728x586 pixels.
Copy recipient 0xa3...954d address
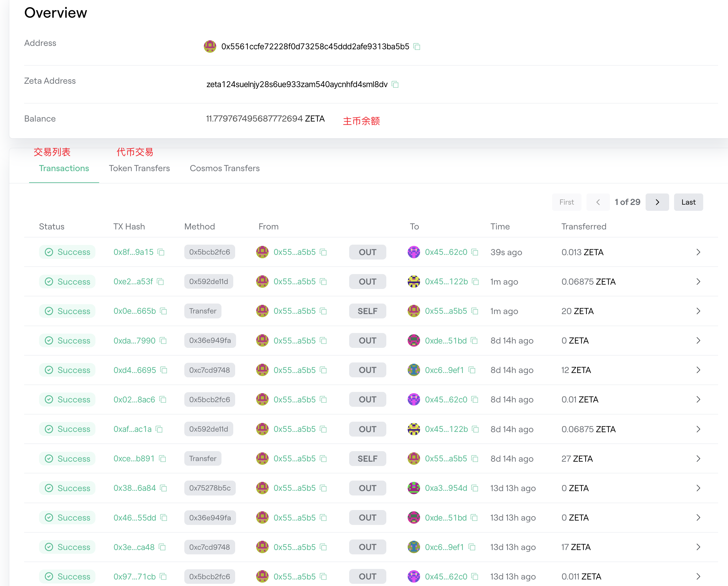[x=475, y=488]
